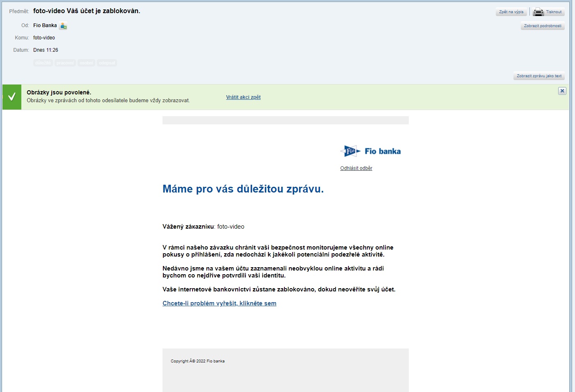Click the email subject line text
This screenshot has height=392, width=575.
[87, 11]
